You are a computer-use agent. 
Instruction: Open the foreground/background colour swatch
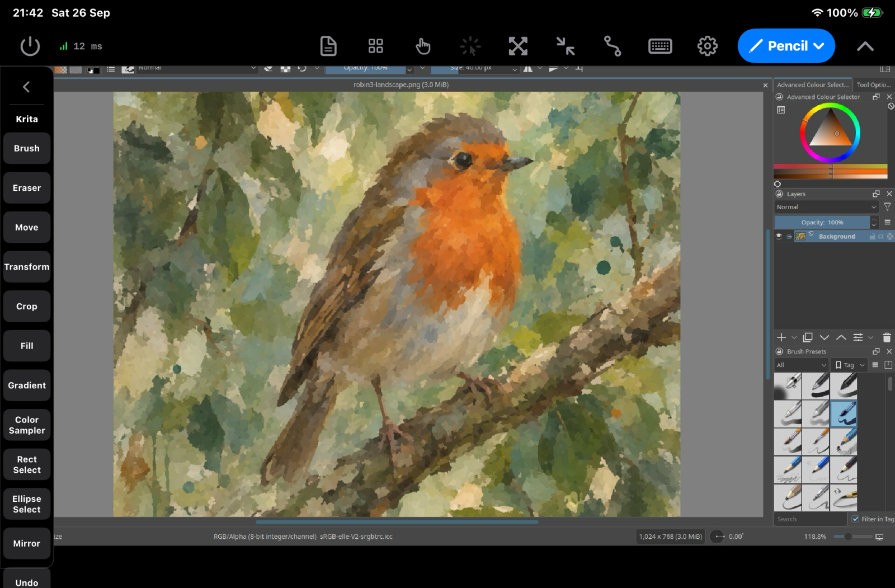pos(93,69)
